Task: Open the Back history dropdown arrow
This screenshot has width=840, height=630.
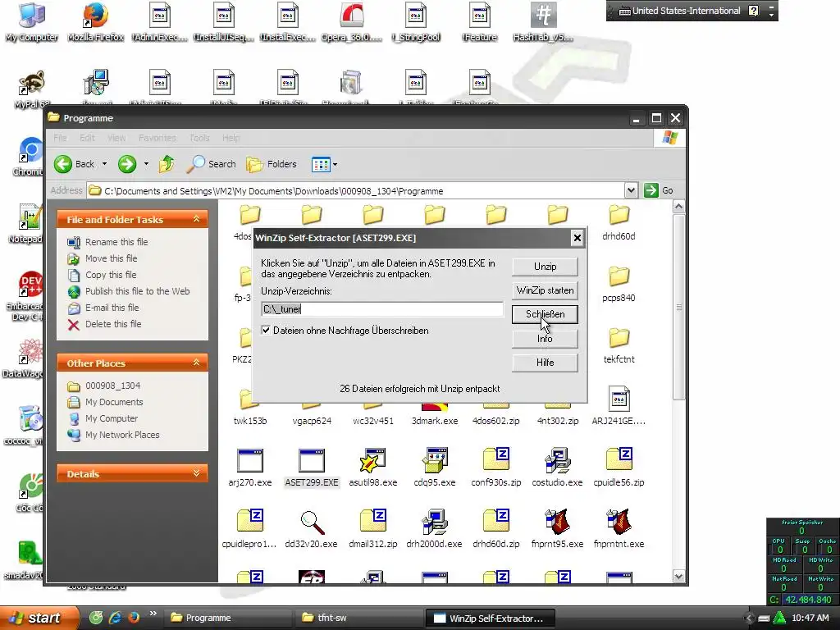Action: point(104,164)
